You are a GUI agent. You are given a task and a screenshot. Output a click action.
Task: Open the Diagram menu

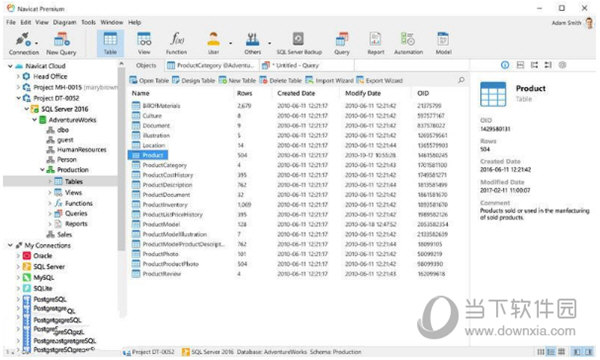(64, 22)
